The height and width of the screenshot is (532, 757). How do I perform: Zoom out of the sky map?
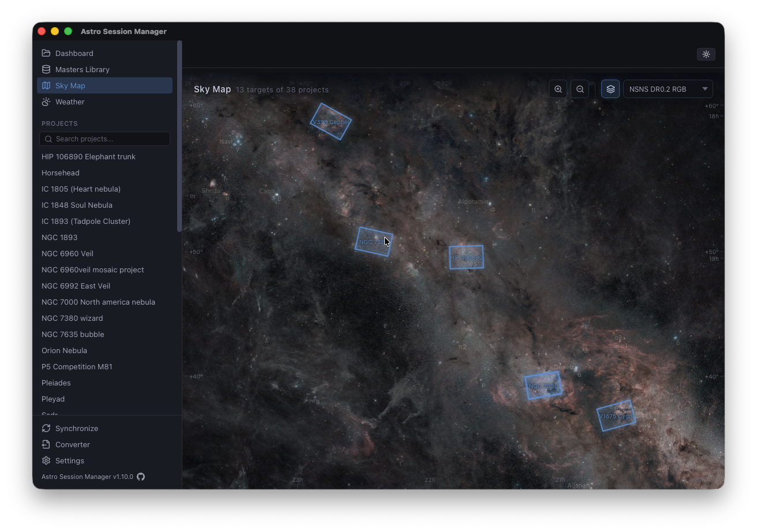point(580,89)
